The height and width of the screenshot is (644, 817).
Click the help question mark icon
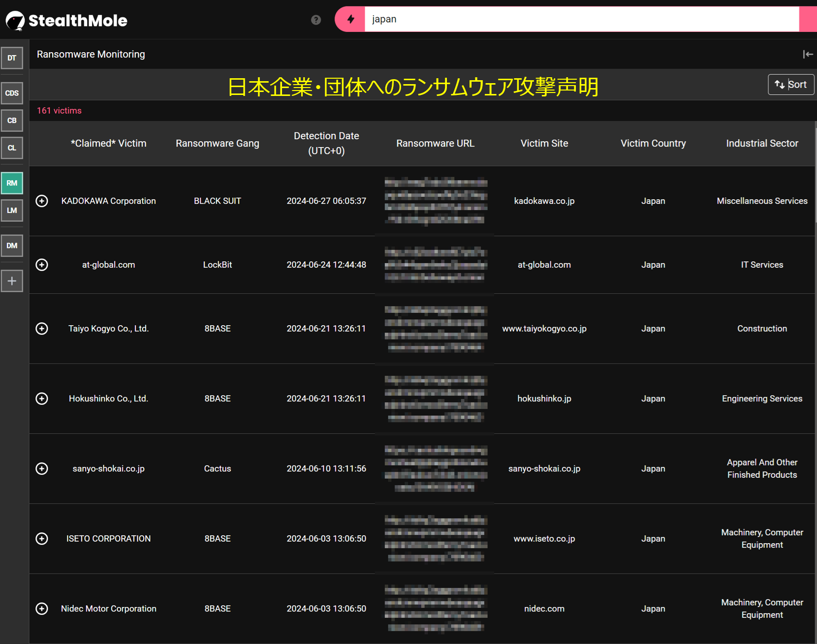tap(316, 20)
